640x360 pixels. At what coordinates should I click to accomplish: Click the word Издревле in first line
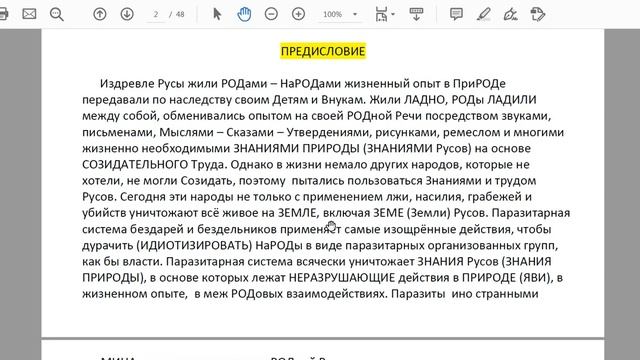click(127, 84)
